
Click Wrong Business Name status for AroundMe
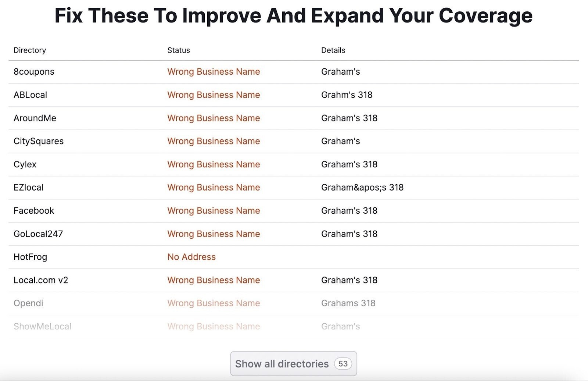coord(214,118)
